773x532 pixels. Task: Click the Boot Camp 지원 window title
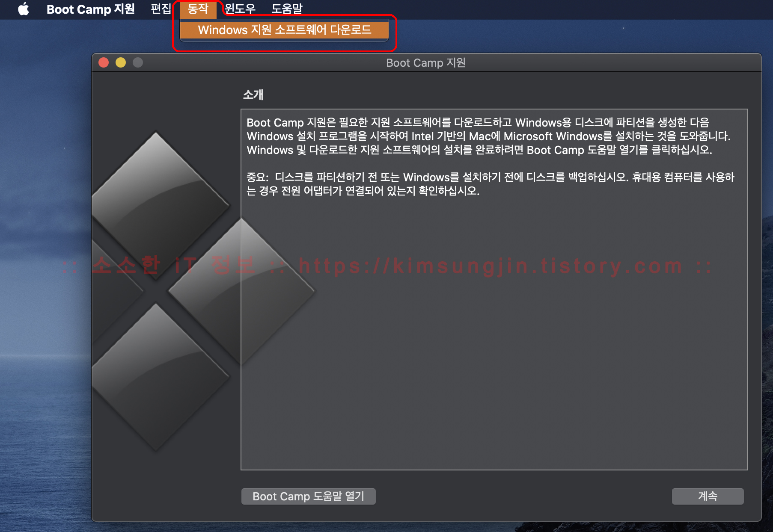coord(425,63)
